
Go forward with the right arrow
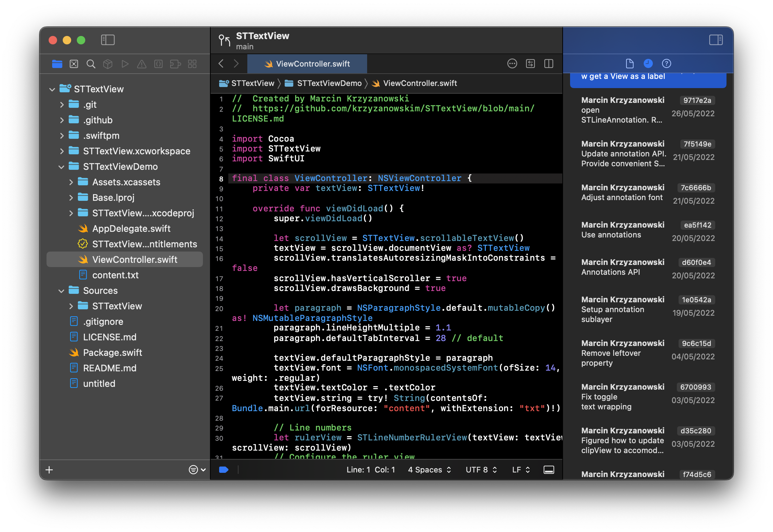tap(236, 63)
